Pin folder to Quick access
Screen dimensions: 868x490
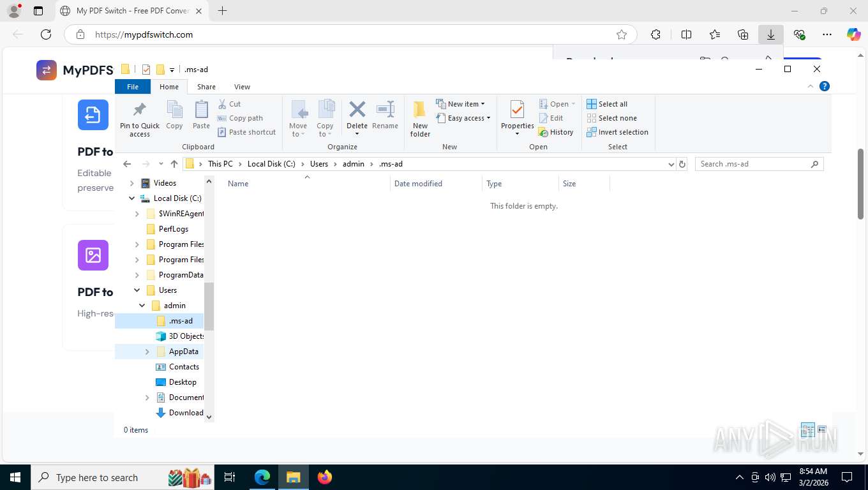(x=140, y=119)
